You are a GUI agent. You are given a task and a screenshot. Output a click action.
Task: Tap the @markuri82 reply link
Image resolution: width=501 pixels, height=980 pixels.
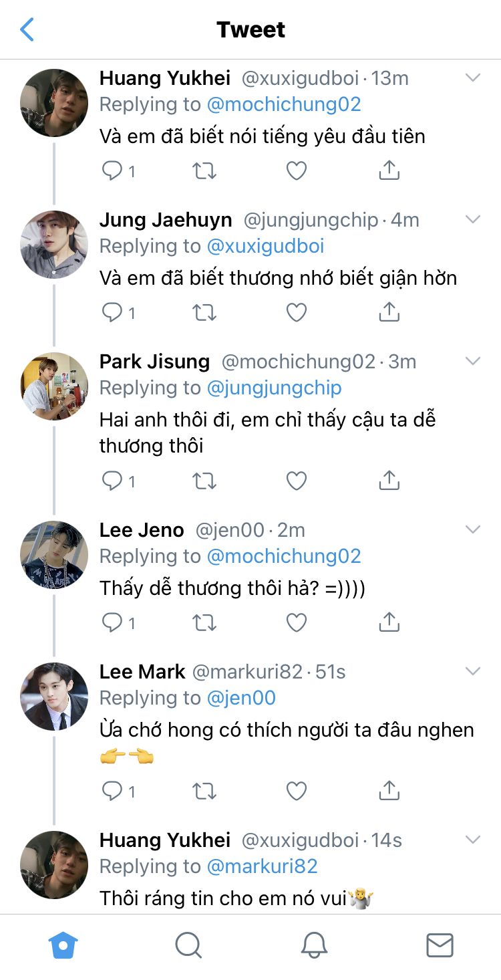262,866
